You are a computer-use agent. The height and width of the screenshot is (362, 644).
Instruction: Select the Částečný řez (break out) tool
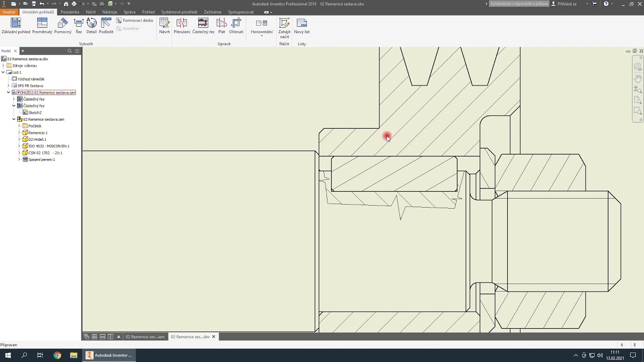point(203,26)
